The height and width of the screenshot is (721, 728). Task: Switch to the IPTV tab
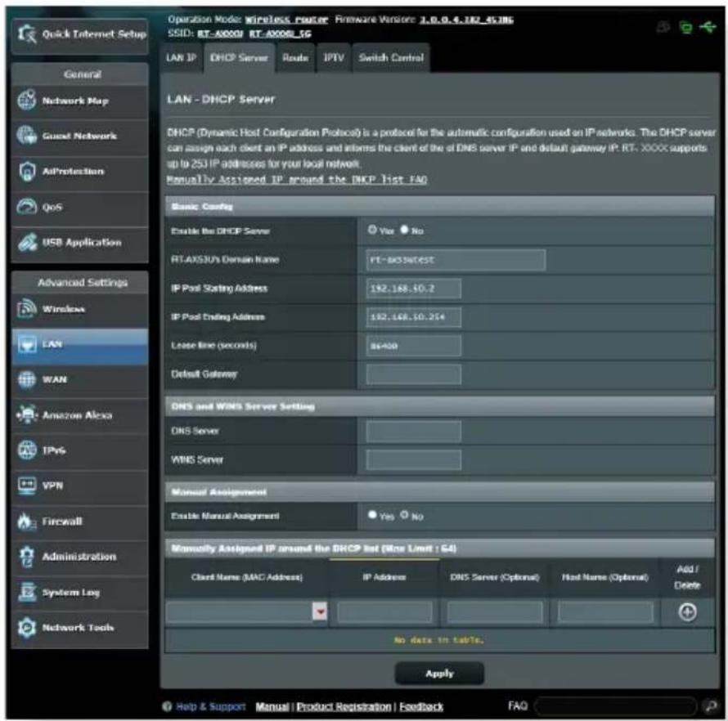(x=334, y=57)
